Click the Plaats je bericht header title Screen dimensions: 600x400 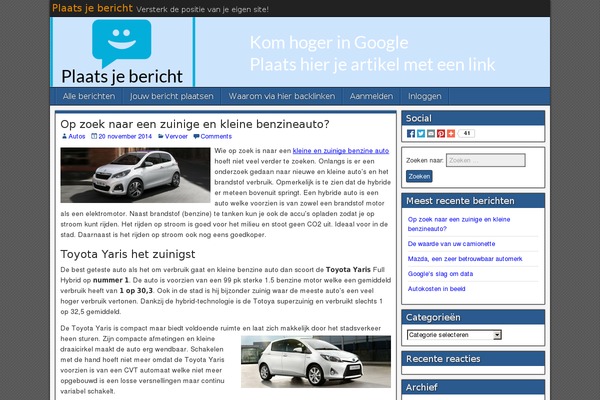point(92,8)
